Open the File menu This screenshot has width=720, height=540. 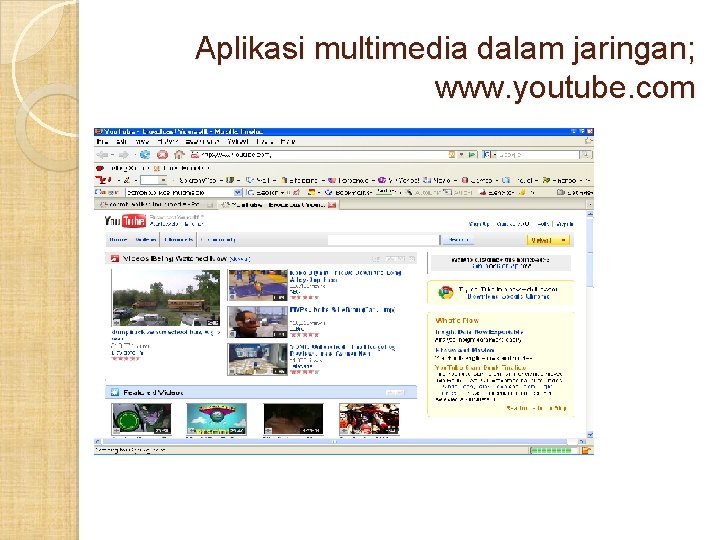[102, 142]
